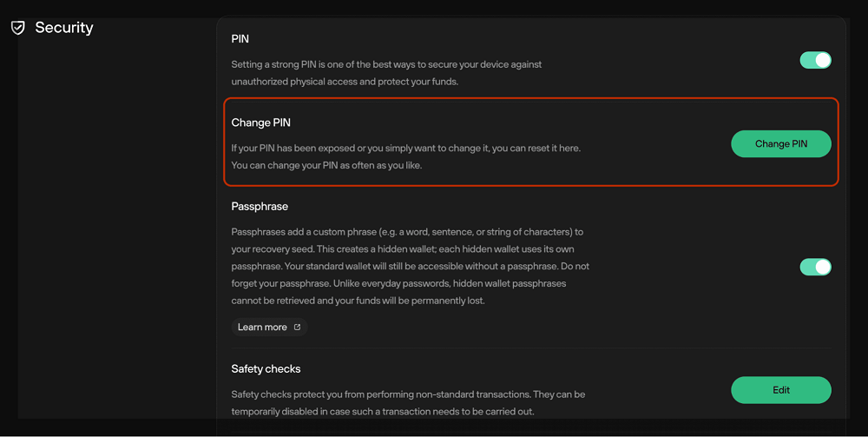Click the 'Setting a strong PIN' description
The image size is (868, 437).
(386, 73)
